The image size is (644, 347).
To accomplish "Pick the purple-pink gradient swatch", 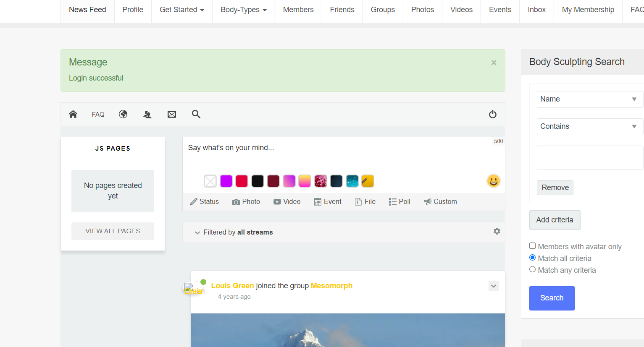I will click(x=289, y=181).
